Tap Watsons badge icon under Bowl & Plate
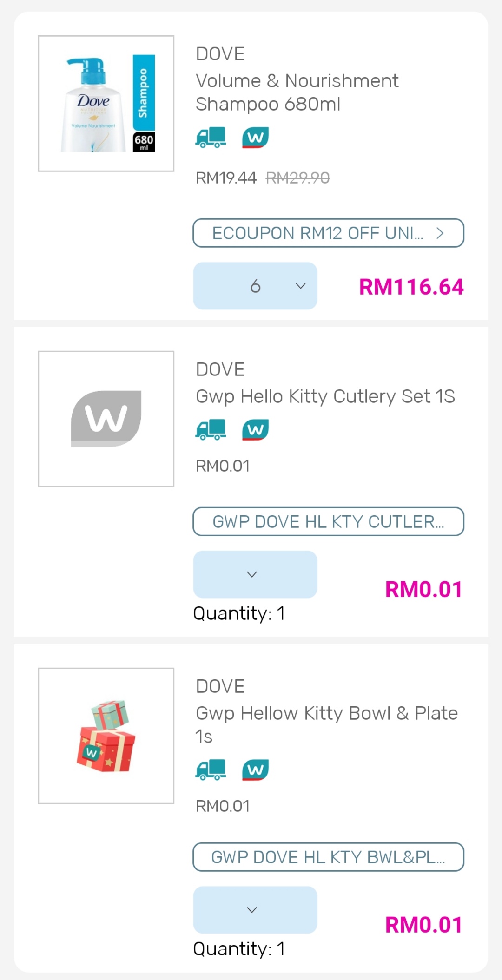Screen dimensions: 502x980 [x=255, y=770]
